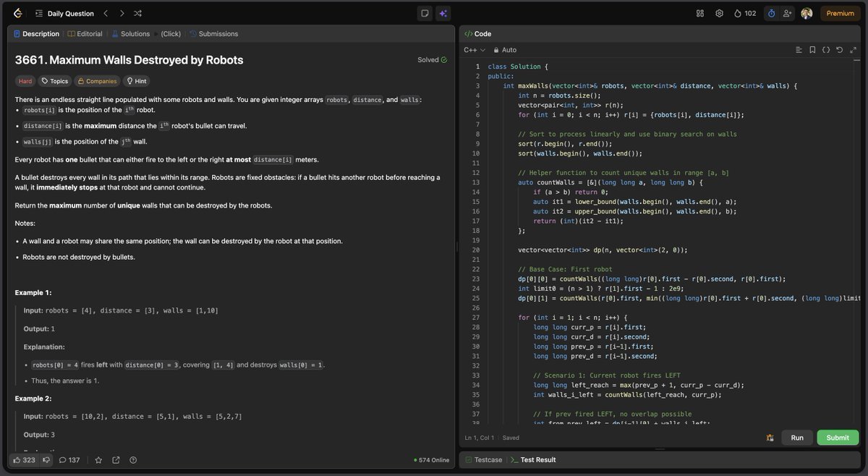868x476 pixels.
Task: Click the share external link icon
Action: click(x=116, y=460)
